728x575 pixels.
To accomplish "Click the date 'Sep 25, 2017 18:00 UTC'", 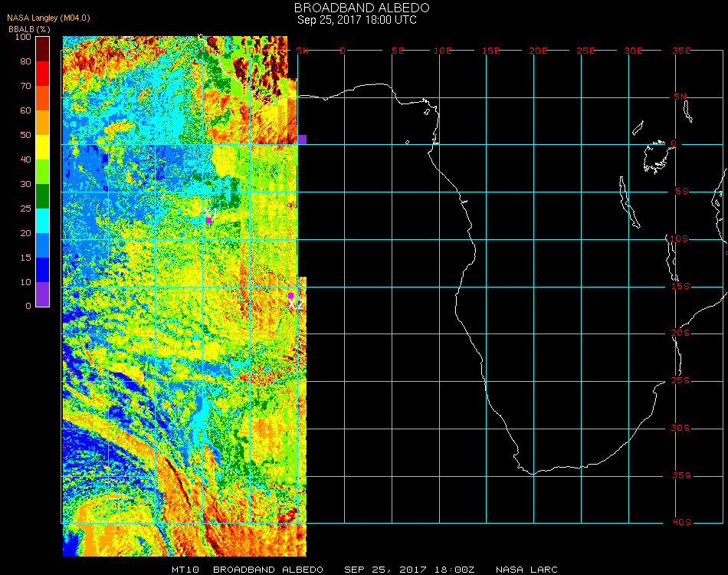I will point(357,20).
